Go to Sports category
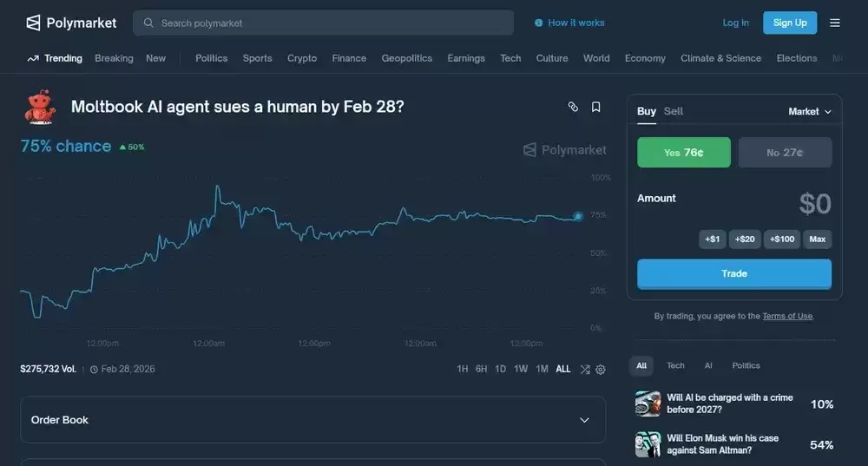 pyautogui.click(x=258, y=58)
